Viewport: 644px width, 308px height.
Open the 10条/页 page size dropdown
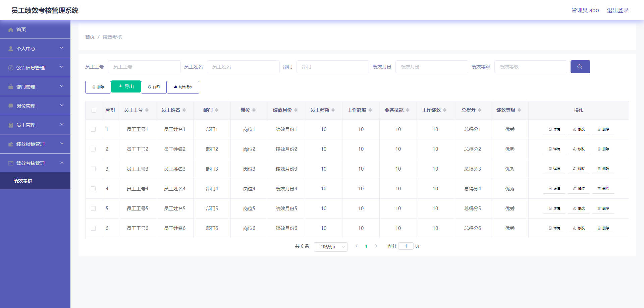[331, 247]
